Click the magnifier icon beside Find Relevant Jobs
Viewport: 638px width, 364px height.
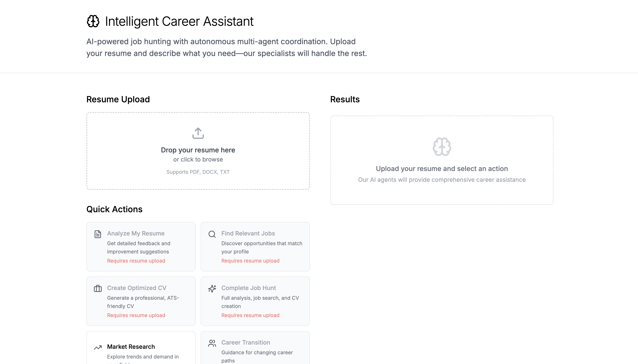pyautogui.click(x=212, y=234)
